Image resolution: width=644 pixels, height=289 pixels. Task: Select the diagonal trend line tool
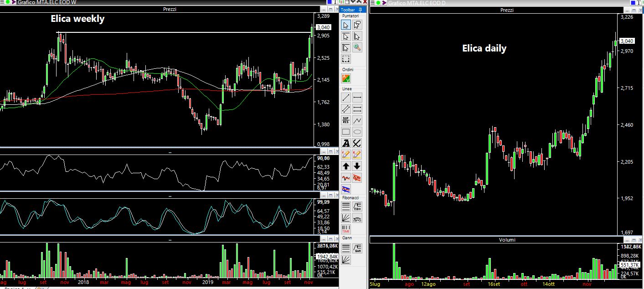(346, 98)
